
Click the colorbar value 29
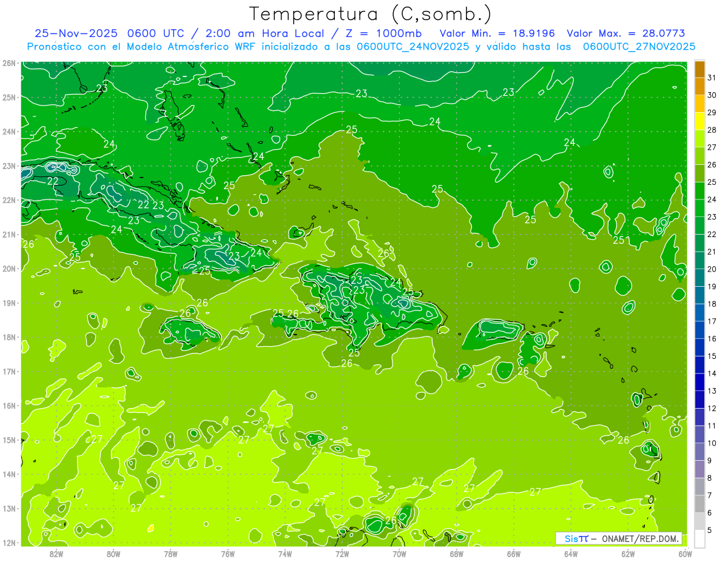tap(713, 113)
